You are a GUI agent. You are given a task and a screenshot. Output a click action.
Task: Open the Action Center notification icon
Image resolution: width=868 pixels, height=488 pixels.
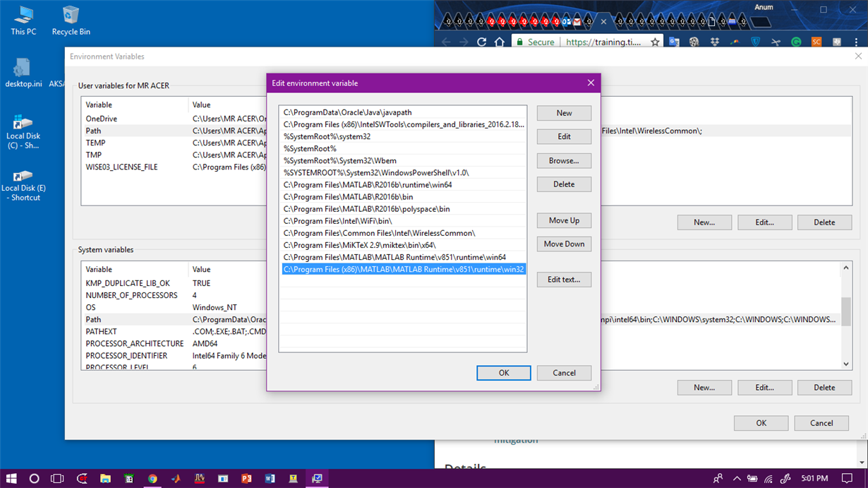tap(848, 479)
